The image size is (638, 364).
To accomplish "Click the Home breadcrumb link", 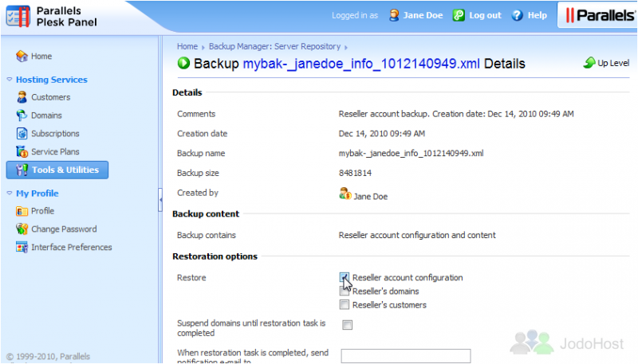I will pyautogui.click(x=187, y=46).
